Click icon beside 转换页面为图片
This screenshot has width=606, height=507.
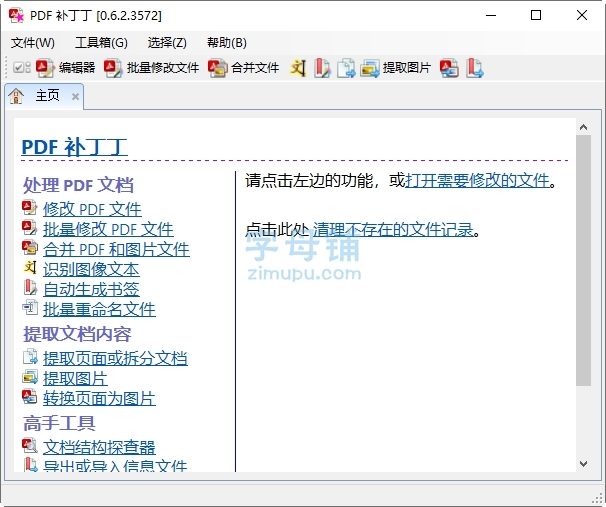29,396
